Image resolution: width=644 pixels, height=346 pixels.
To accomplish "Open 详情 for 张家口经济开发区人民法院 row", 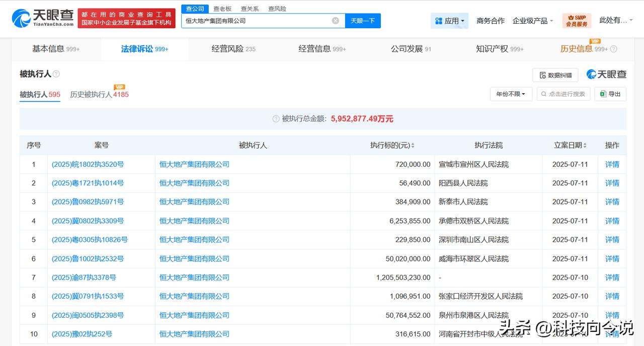I will (612, 296).
